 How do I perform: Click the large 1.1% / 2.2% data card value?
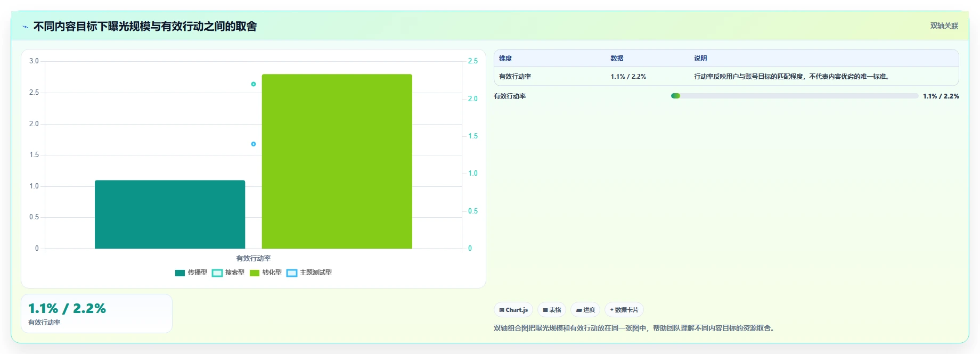(67, 309)
